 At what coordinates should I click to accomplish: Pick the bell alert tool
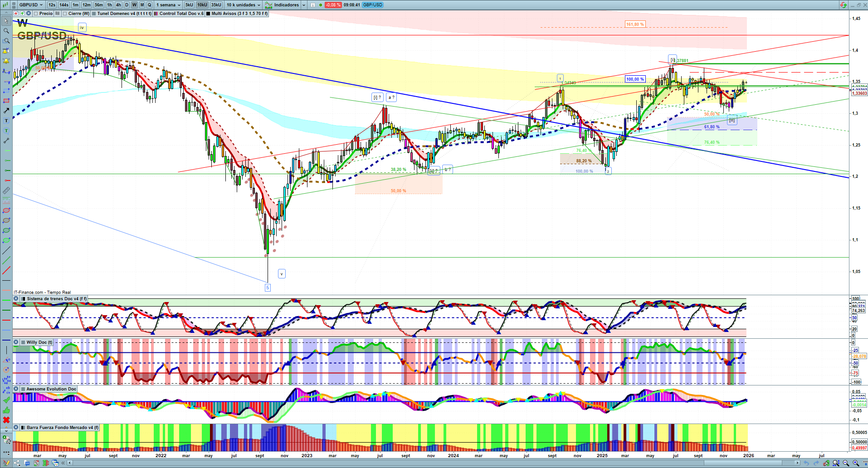click(6, 61)
